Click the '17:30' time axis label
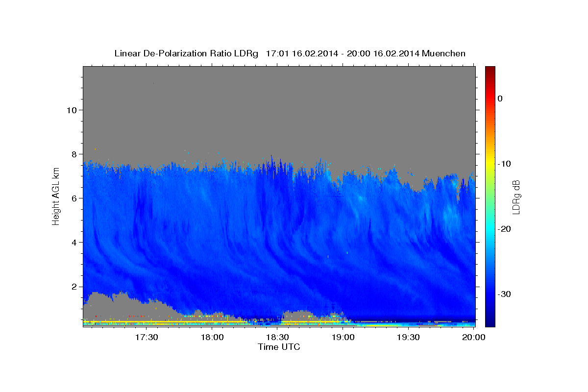This screenshot has height=392, width=588. click(147, 337)
